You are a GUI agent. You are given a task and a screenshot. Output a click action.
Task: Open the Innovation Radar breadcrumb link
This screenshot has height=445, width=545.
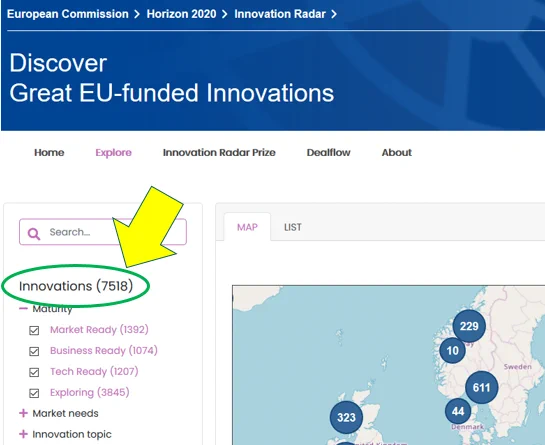280,14
